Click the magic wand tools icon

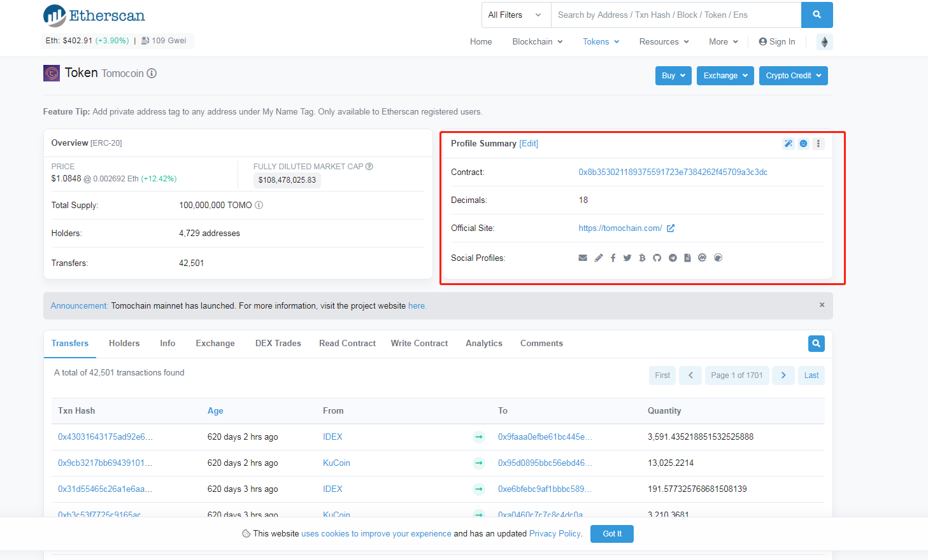[x=789, y=144]
